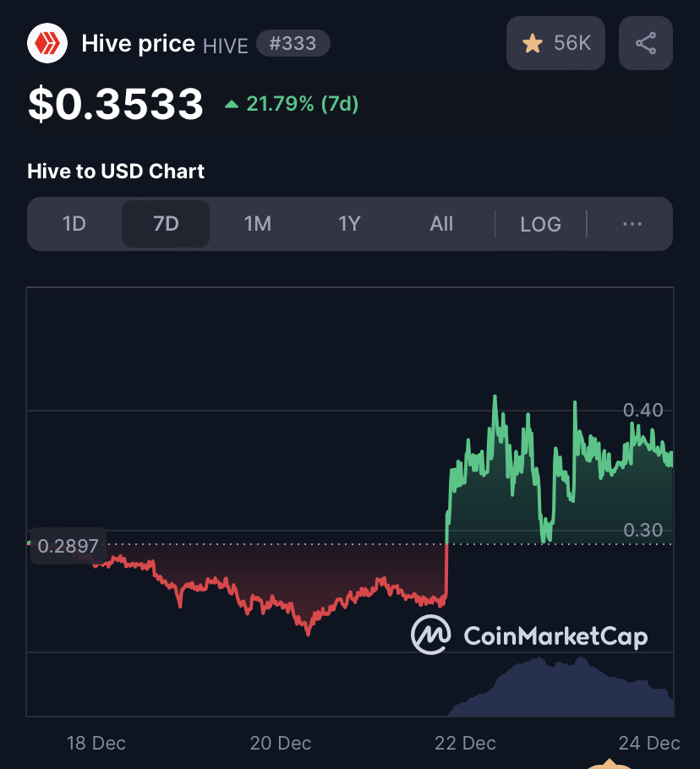
Task: Click the 0.2897 opening price label
Action: click(x=68, y=546)
